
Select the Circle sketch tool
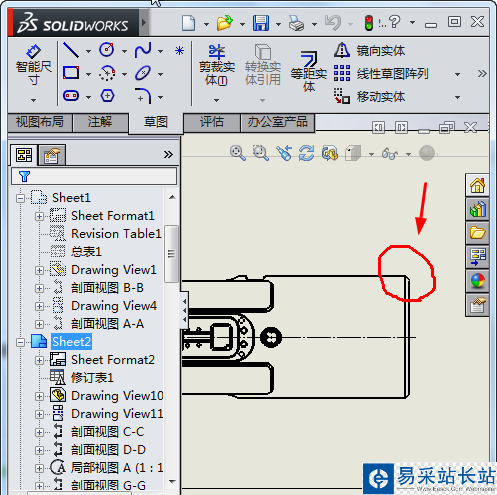pyautogui.click(x=107, y=50)
